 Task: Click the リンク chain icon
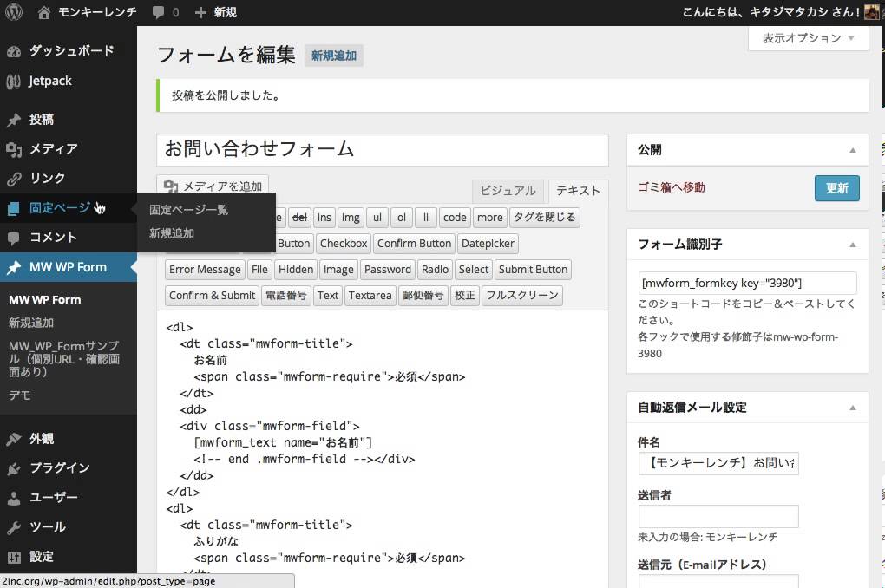point(14,179)
